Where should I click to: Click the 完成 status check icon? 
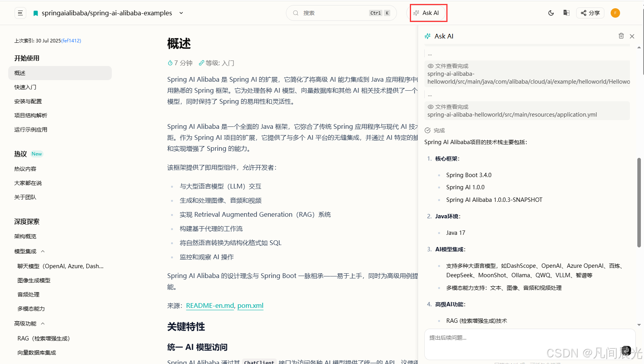tap(428, 130)
